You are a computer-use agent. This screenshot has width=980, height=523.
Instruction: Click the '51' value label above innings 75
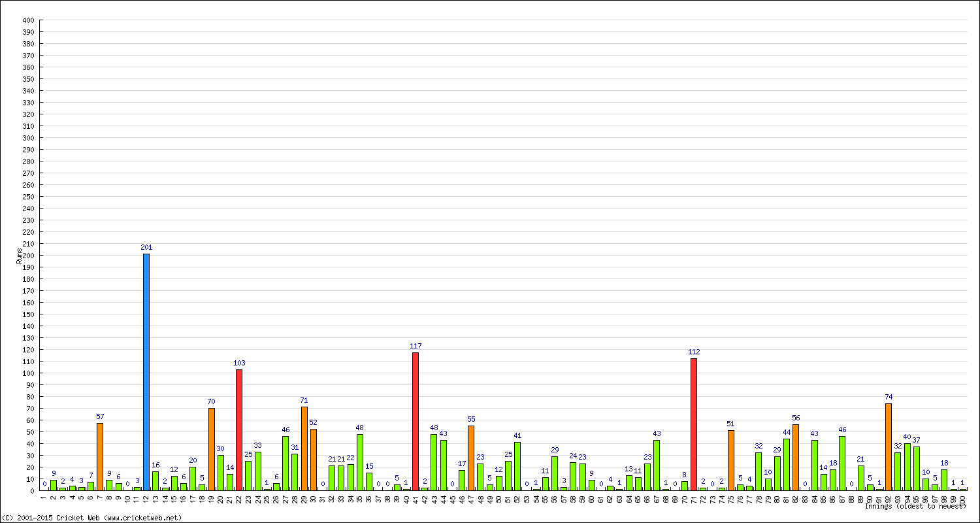[x=731, y=424]
